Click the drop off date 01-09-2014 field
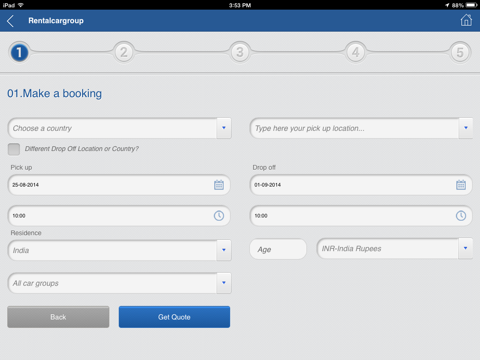The height and width of the screenshot is (360, 480). click(x=361, y=185)
